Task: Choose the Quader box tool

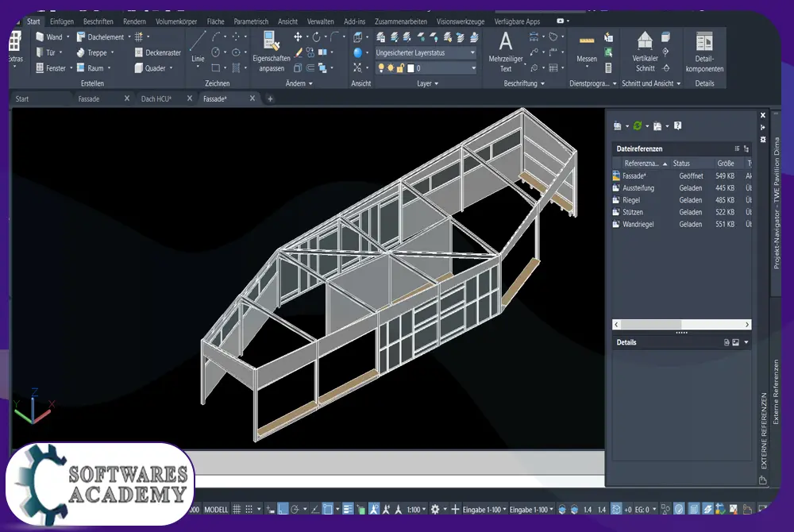Action: coord(150,67)
